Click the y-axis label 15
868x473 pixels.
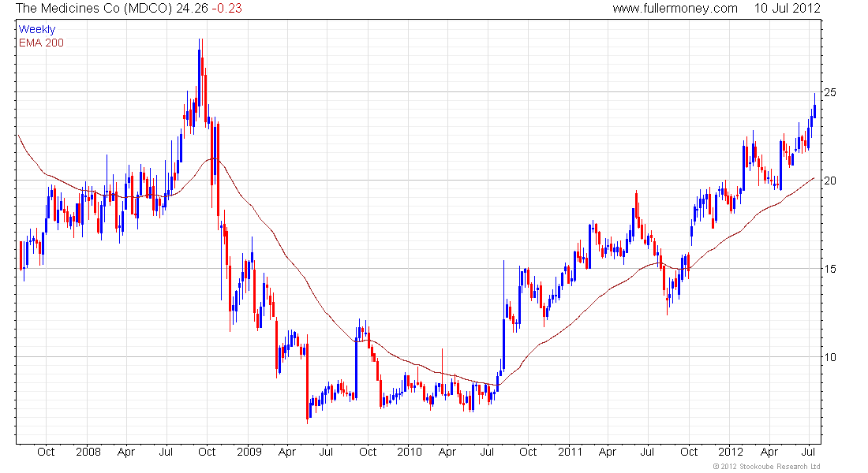click(830, 269)
